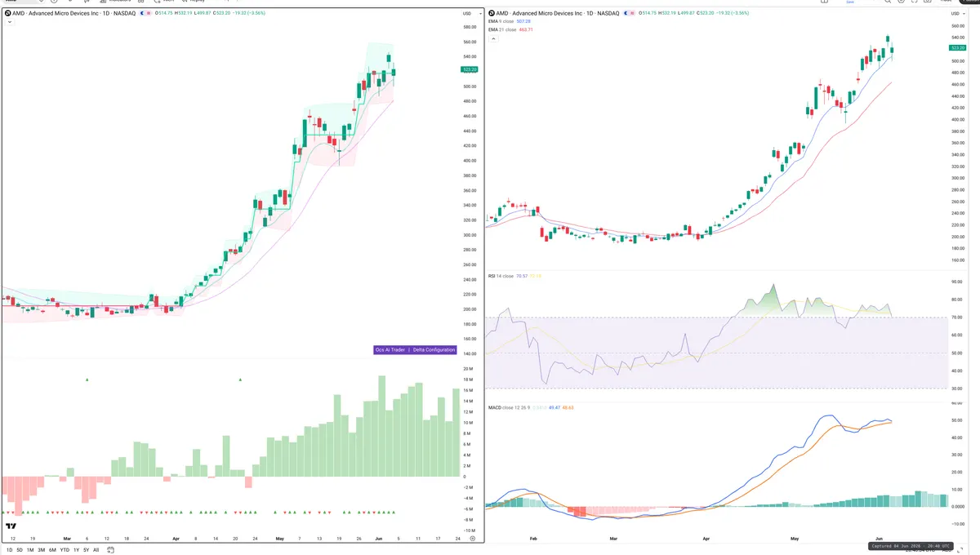Open the Ocs Ai Trader Delta Configuration label
This screenshot has width=980, height=555.
click(x=415, y=349)
